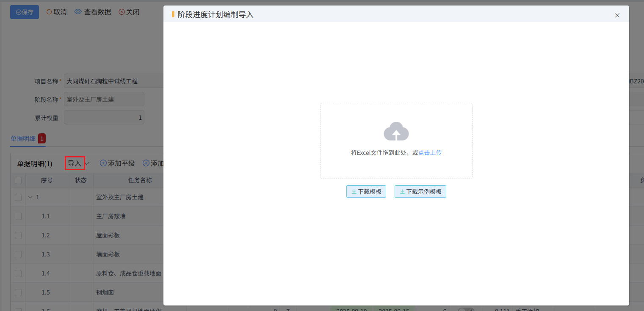Open the 导入 dropdown
The image size is (644, 311).
click(x=79, y=163)
